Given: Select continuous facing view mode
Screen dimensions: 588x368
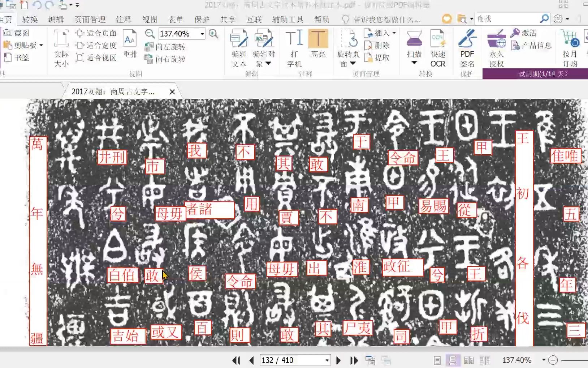Looking at the screenshot, I should click(484, 360).
